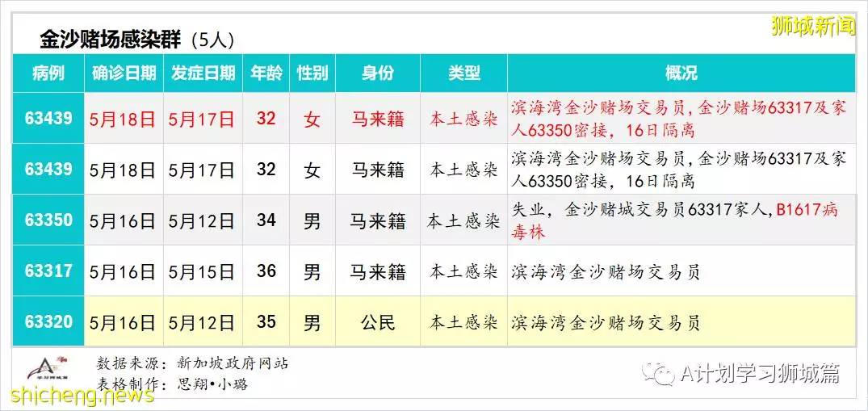Click the 数据来源：新加坡政府网站 footer line
Screen dimensions: 868x411
pos(192,364)
